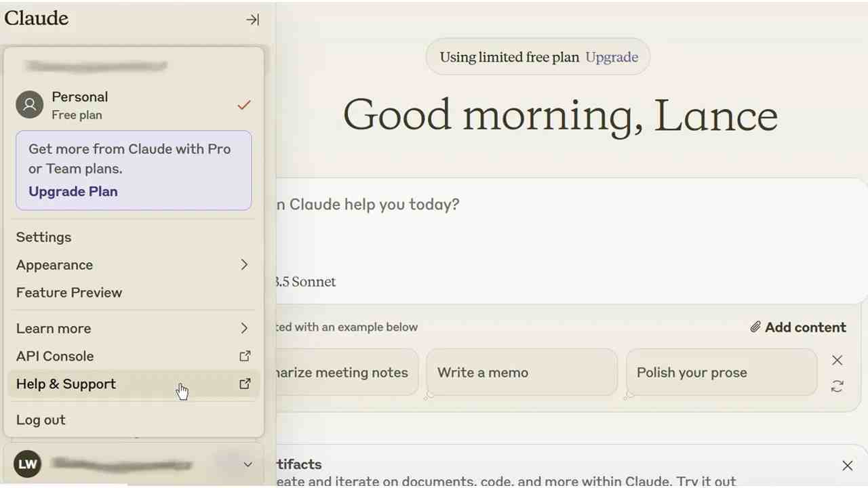Click into the chat message input field
This screenshot has height=488, width=868.
pos(572,205)
